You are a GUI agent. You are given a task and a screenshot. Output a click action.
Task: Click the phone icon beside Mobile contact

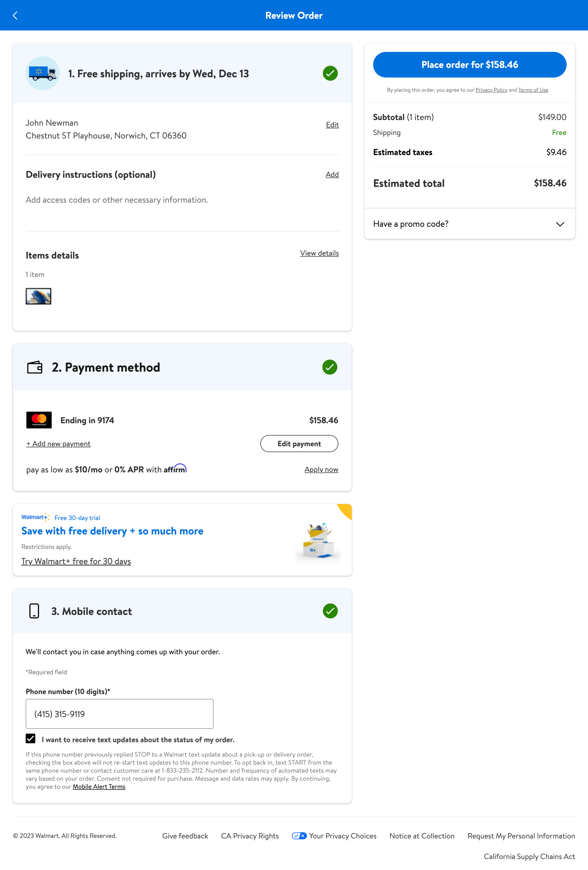34,611
